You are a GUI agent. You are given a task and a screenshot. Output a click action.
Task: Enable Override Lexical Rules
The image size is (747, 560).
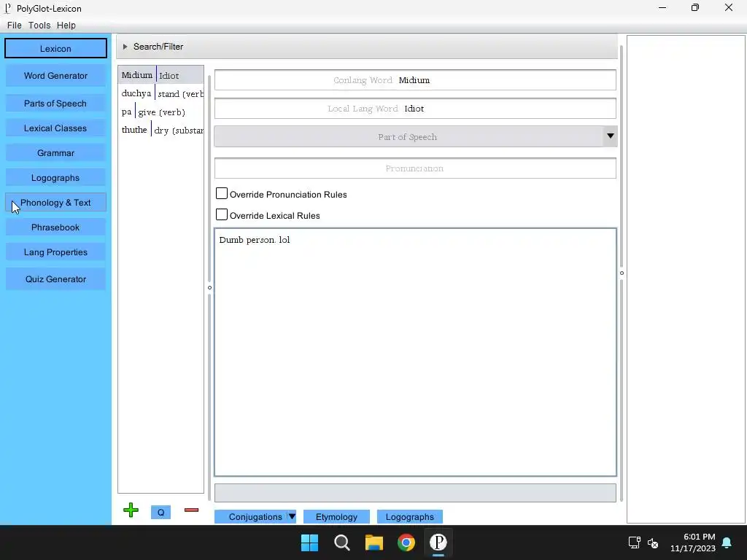[222, 214]
